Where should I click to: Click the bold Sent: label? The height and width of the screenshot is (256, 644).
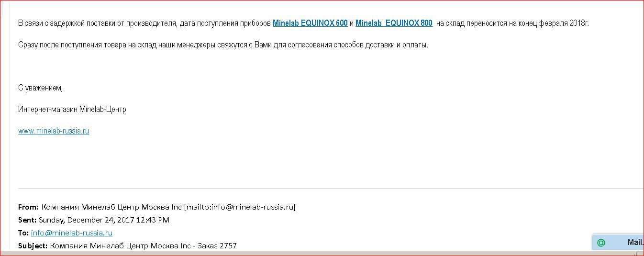click(x=27, y=220)
